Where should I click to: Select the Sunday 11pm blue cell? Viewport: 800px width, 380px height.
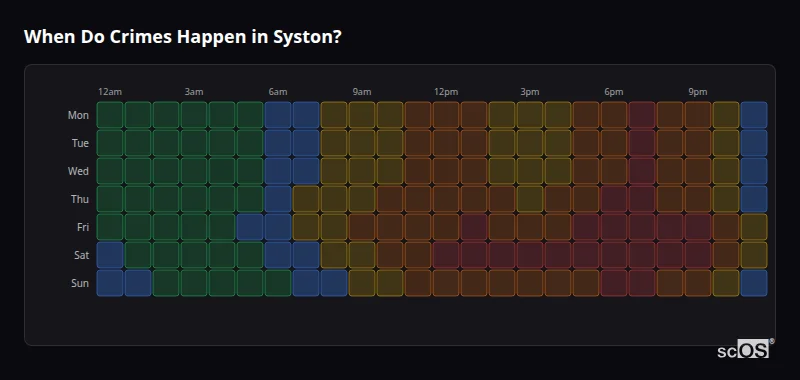click(754, 283)
